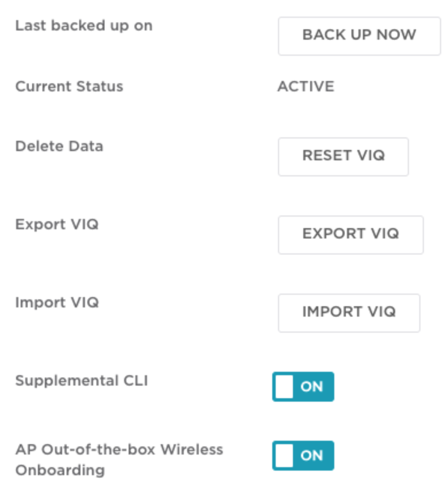
Task: Click the Last backed up on label
Action: click(x=84, y=25)
